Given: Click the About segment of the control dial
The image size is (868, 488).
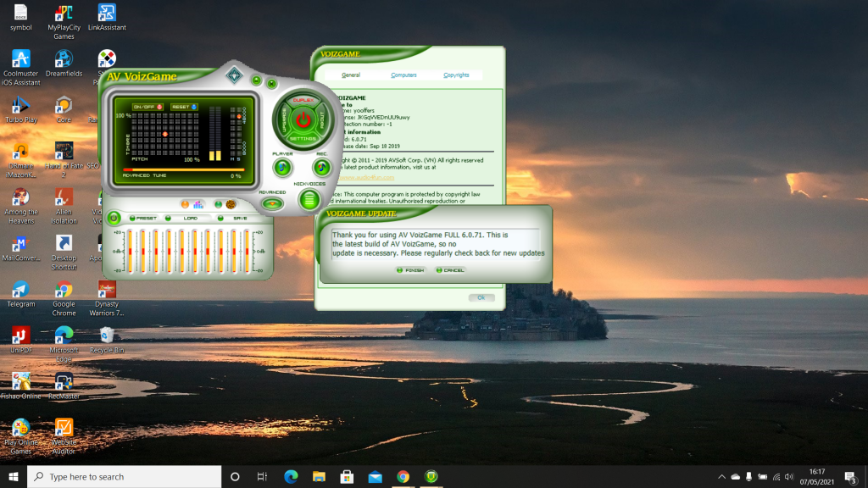Looking at the screenshot, I should (322, 119).
